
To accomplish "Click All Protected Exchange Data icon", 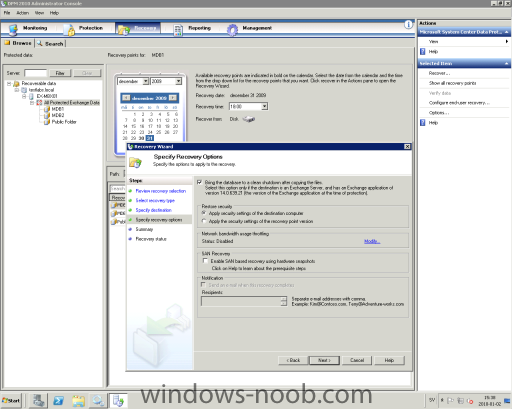I will [x=39, y=103].
